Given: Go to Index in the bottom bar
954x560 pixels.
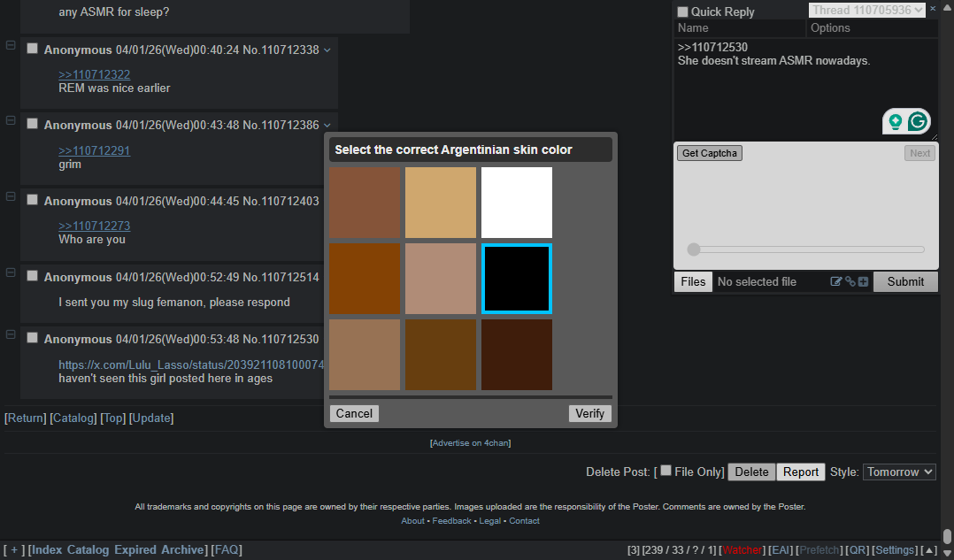Looking at the screenshot, I should click(x=47, y=549).
